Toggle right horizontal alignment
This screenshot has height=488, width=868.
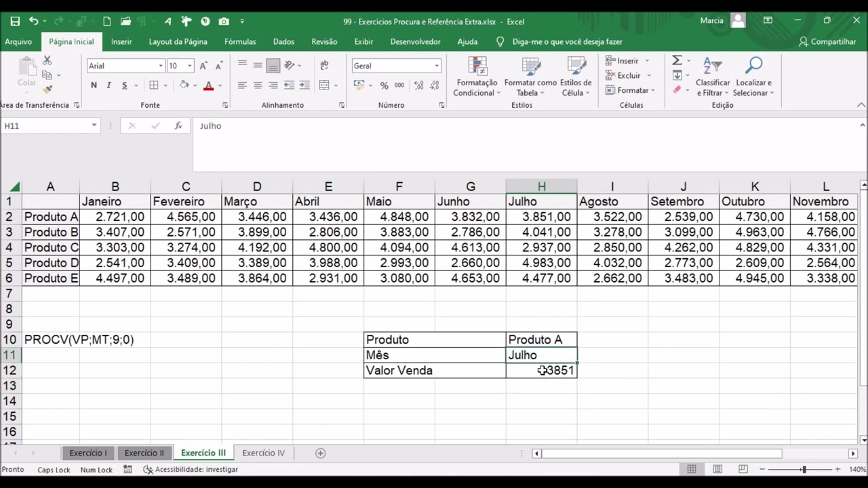click(273, 85)
